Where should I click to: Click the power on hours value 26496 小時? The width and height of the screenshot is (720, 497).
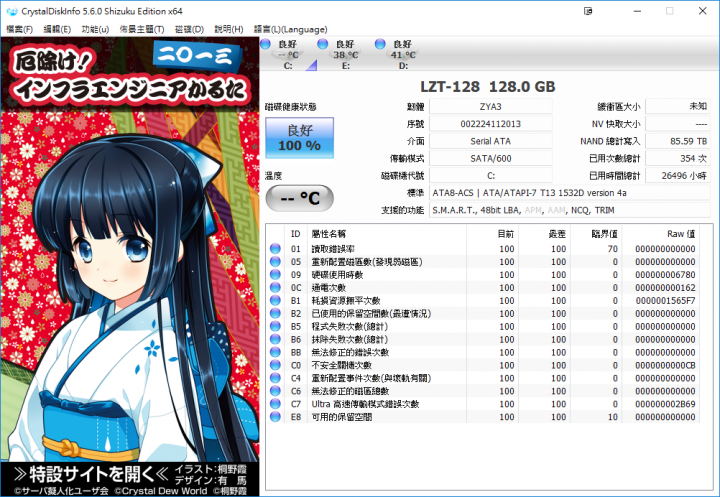pos(678,175)
